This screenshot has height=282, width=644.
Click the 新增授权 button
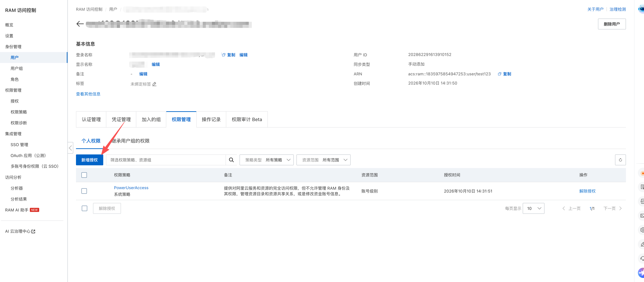click(89, 160)
